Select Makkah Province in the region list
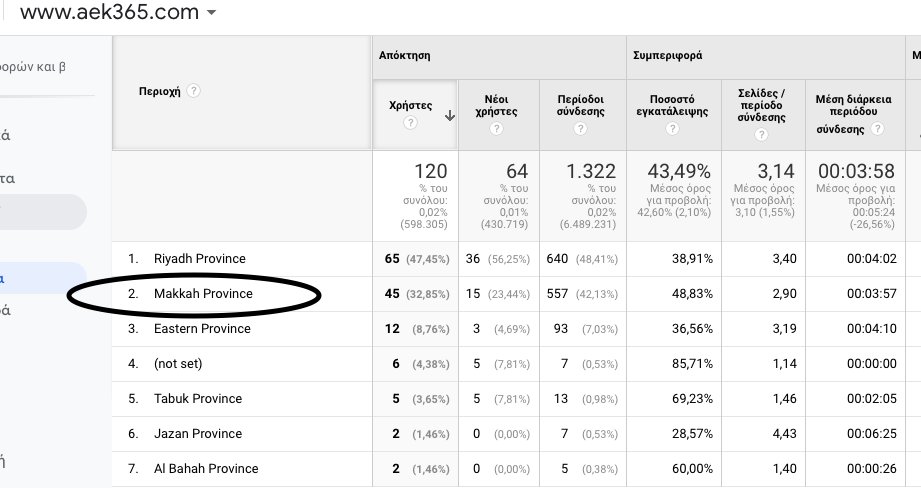 [203, 294]
